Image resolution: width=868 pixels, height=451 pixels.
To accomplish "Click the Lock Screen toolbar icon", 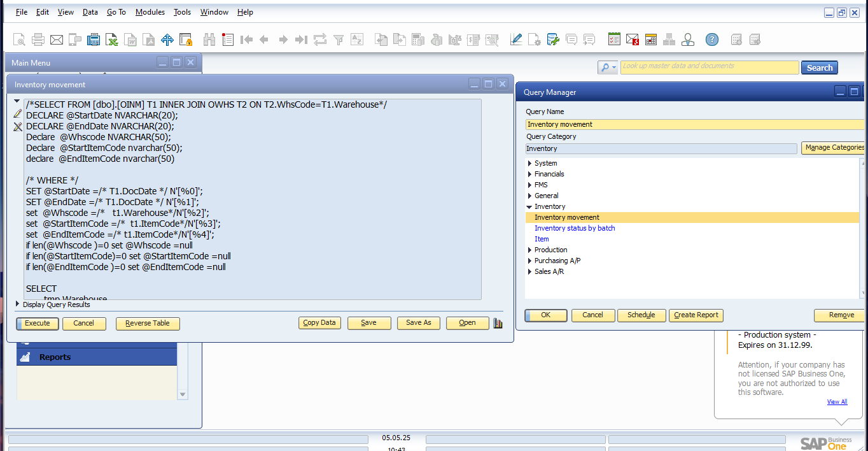I will click(x=186, y=39).
